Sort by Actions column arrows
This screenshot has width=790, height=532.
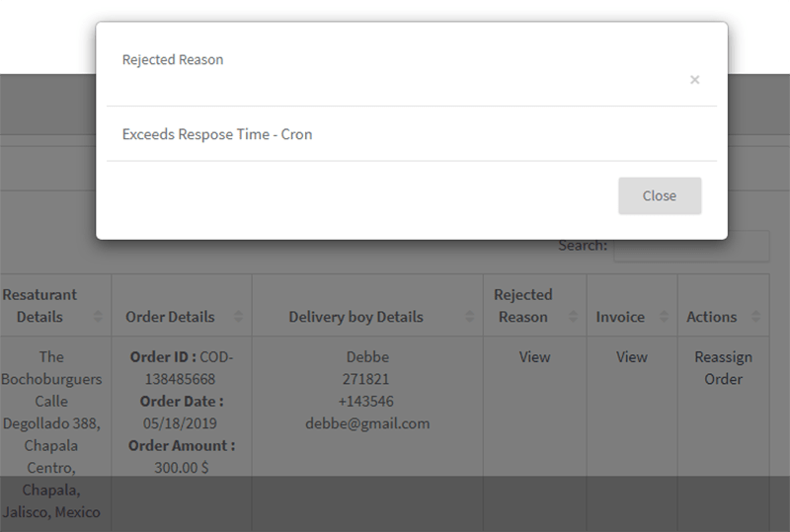pyautogui.click(x=755, y=317)
